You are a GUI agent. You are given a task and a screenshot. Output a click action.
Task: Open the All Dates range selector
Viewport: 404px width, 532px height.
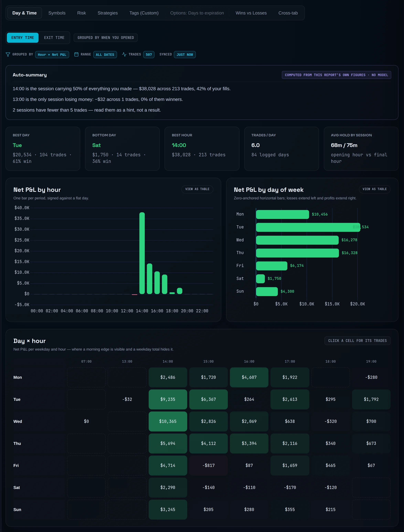pos(105,55)
